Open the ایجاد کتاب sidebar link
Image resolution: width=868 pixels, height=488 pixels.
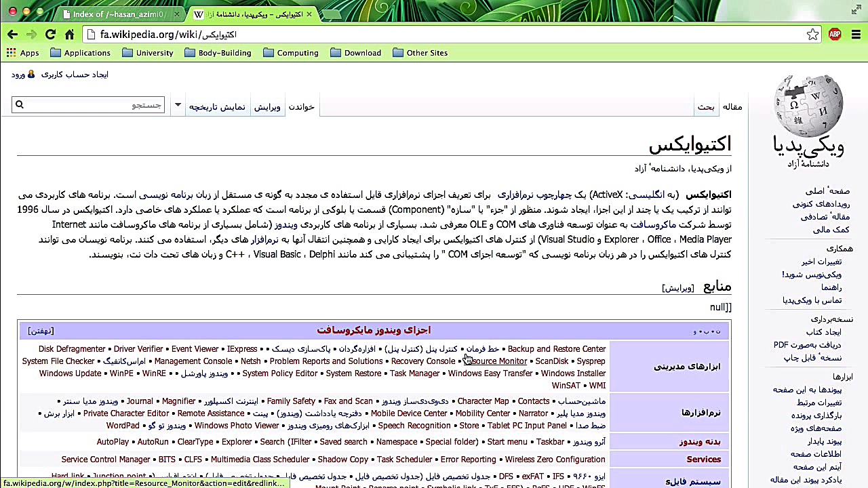coord(823,332)
